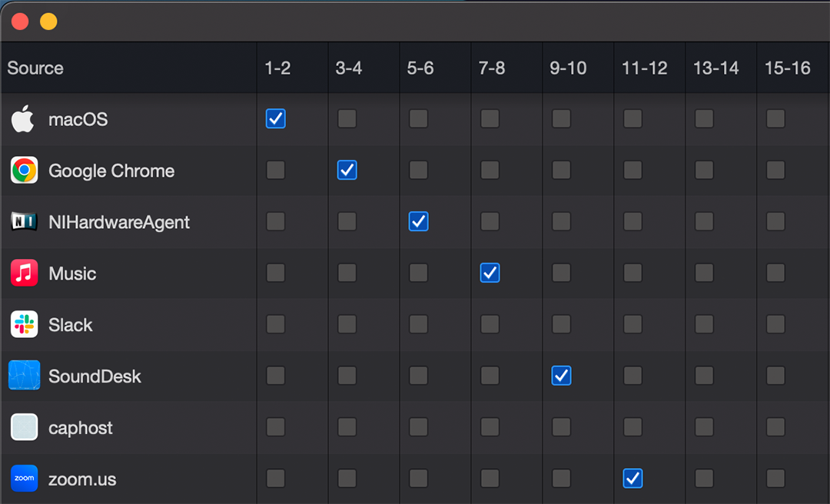Uncheck SoundDesk routing to channels 9-10

(x=562, y=376)
